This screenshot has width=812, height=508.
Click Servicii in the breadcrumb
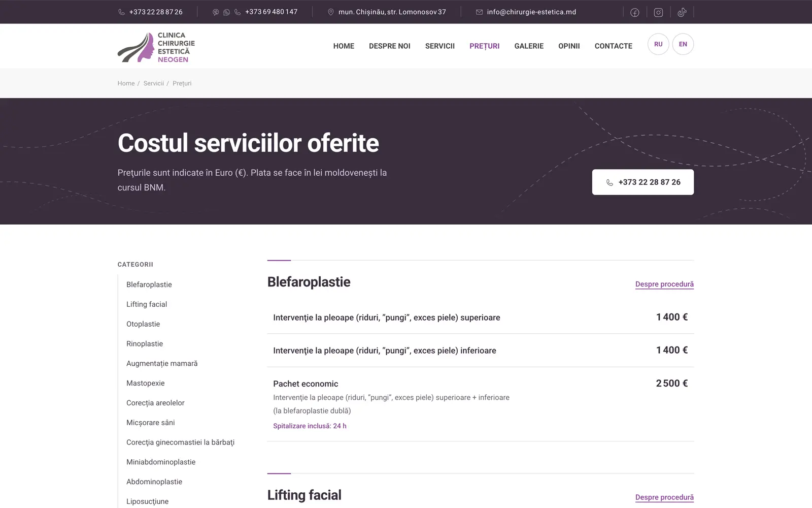[x=153, y=83]
